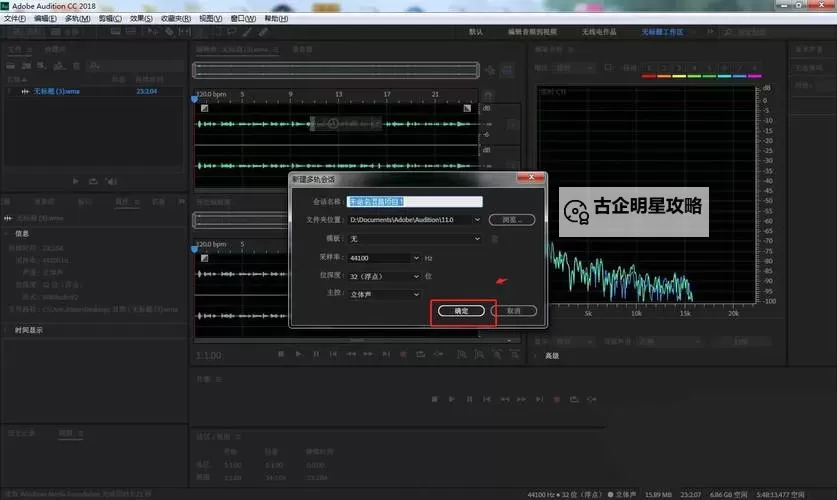The image size is (837, 500).
Task: Toggle Files panel auto-play speaker icon
Action: coord(111,181)
